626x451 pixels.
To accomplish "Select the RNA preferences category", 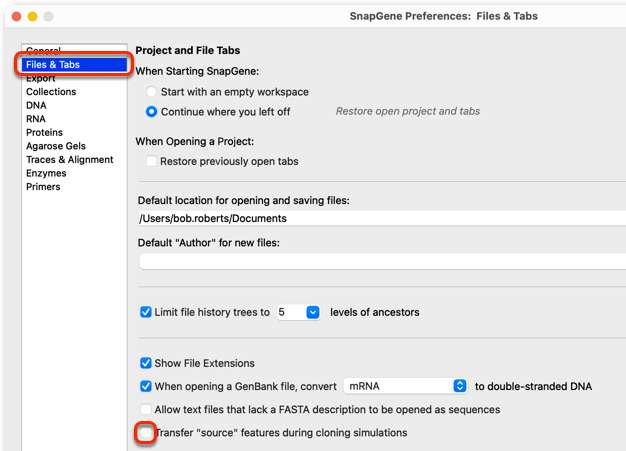I will [x=36, y=119].
